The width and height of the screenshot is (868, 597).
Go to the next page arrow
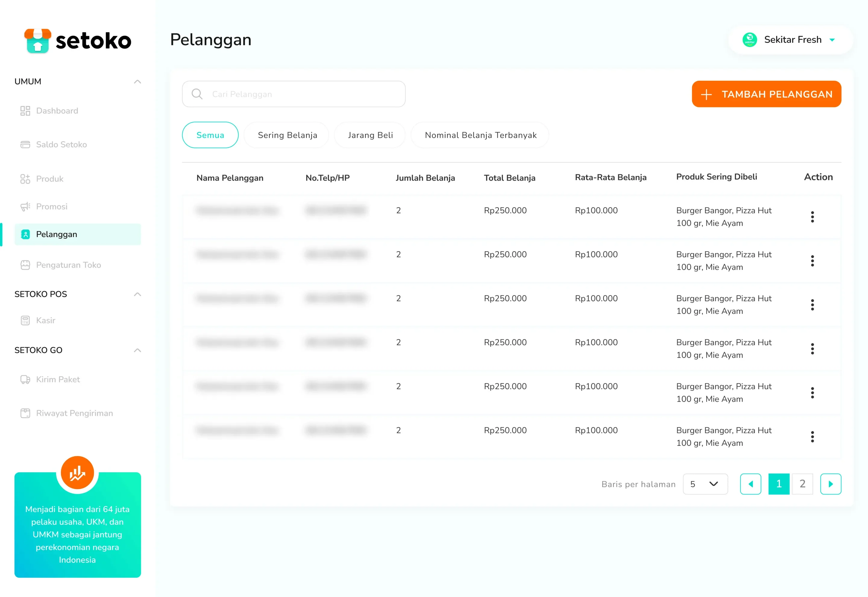pyautogui.click(x=831, y=484)
